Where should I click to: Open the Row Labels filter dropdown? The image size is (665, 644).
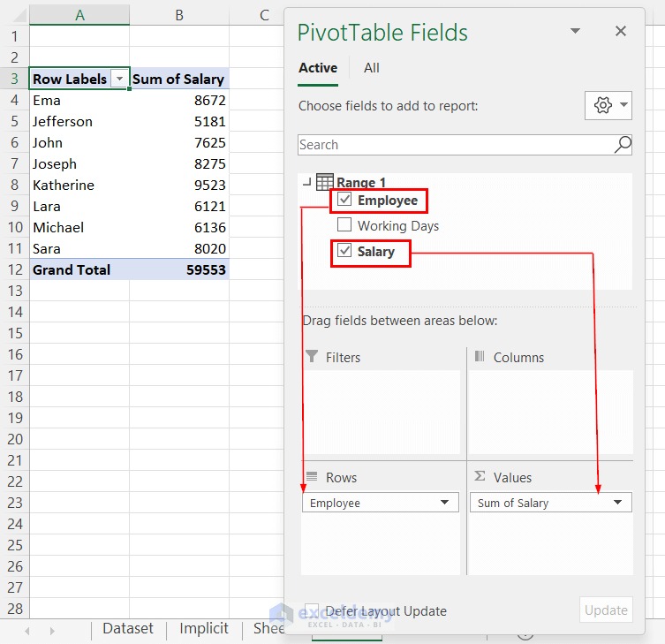(x=120, y=79)
